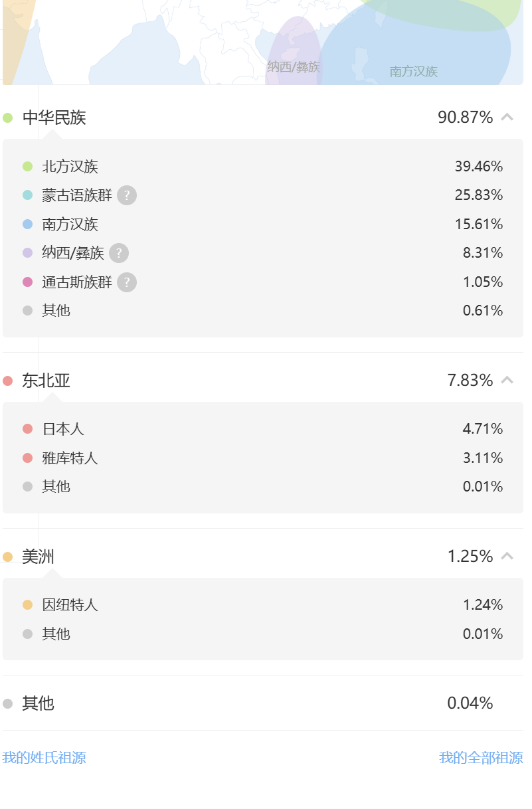Click the 东北亚 category heading
Image resolution: width=532 pixels, height=809 pixels.
click(46, 381)
